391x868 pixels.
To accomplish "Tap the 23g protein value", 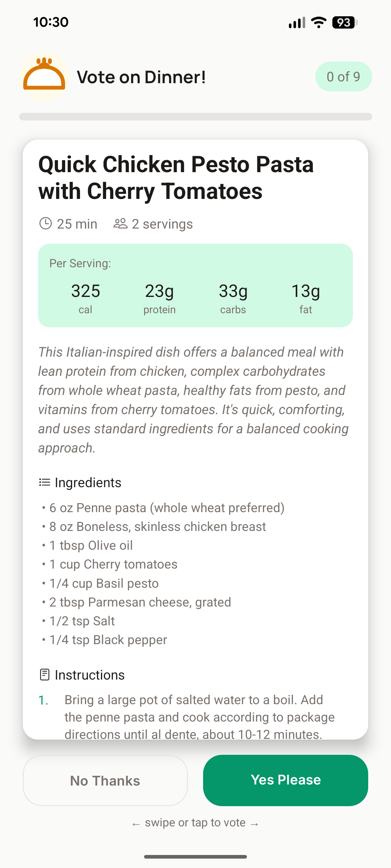I will (x=159, y=298).
